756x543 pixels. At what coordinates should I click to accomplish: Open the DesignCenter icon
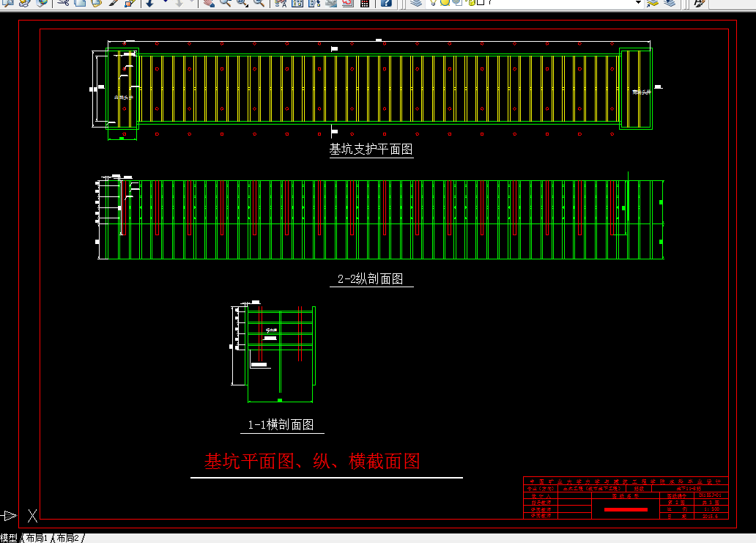(297, 2)
